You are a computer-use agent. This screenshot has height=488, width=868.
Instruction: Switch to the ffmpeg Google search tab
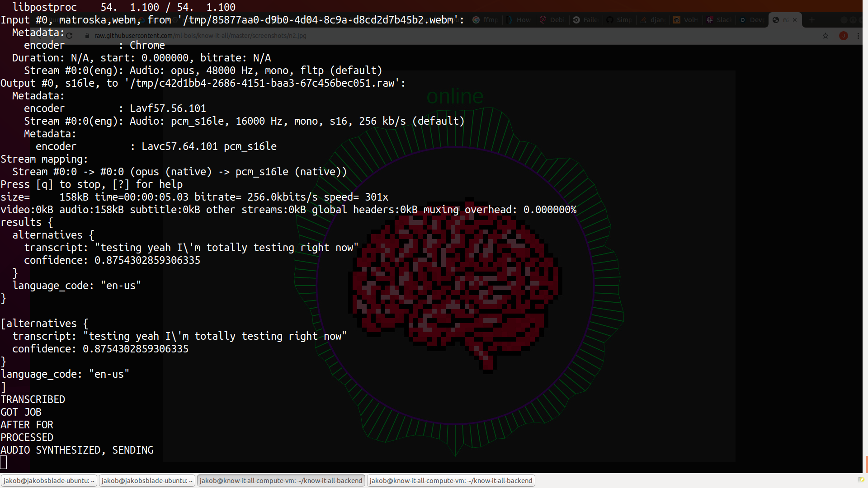coord(486,20)
